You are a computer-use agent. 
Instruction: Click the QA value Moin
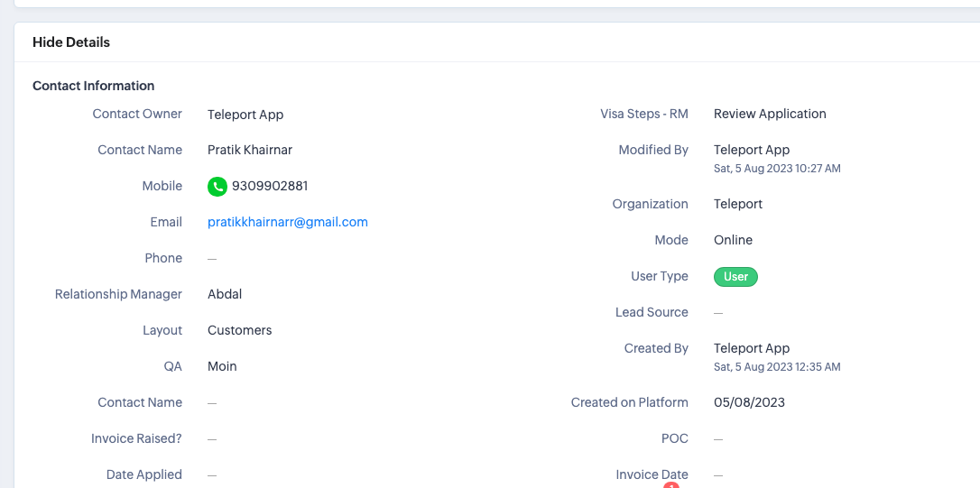click(222, 366)
